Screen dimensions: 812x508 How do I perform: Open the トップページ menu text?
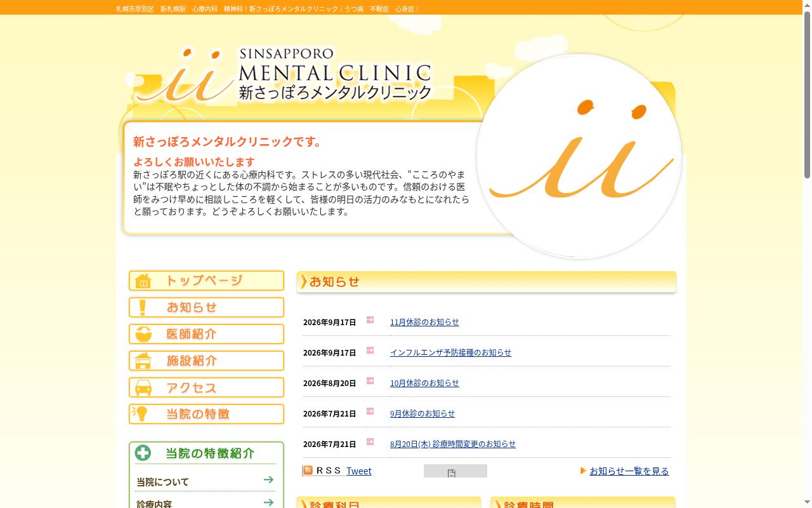click(x=204, y=281)
